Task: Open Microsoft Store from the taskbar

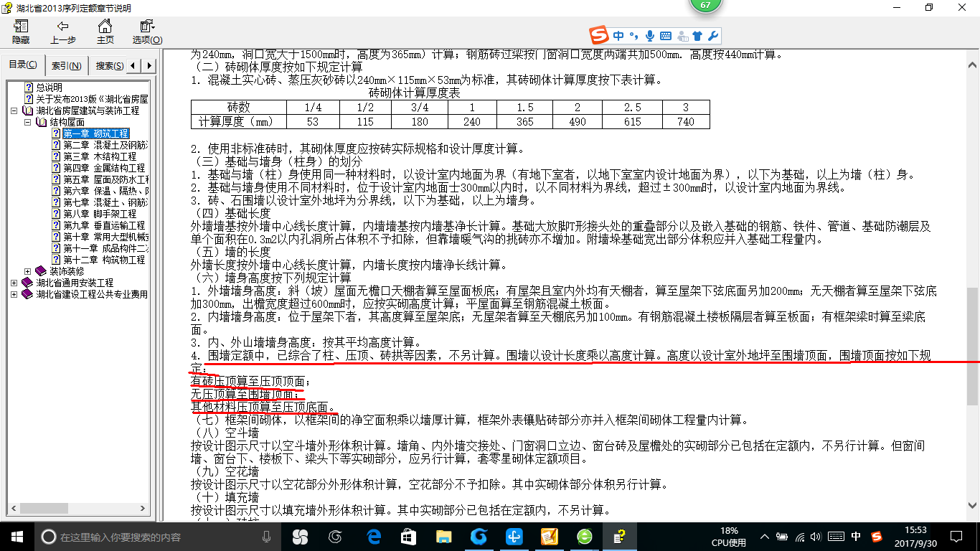Action: click(408, 536)
